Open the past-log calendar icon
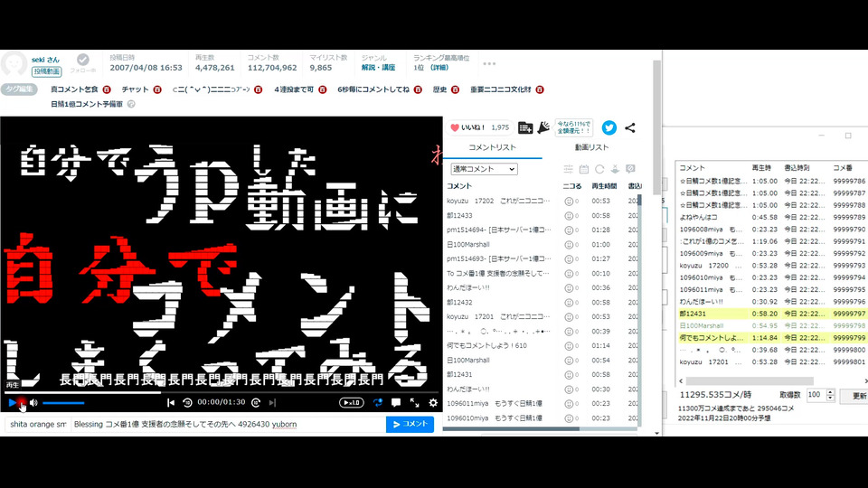The height and width of the screenshot is (488, 868). click(x=584, y=169)
